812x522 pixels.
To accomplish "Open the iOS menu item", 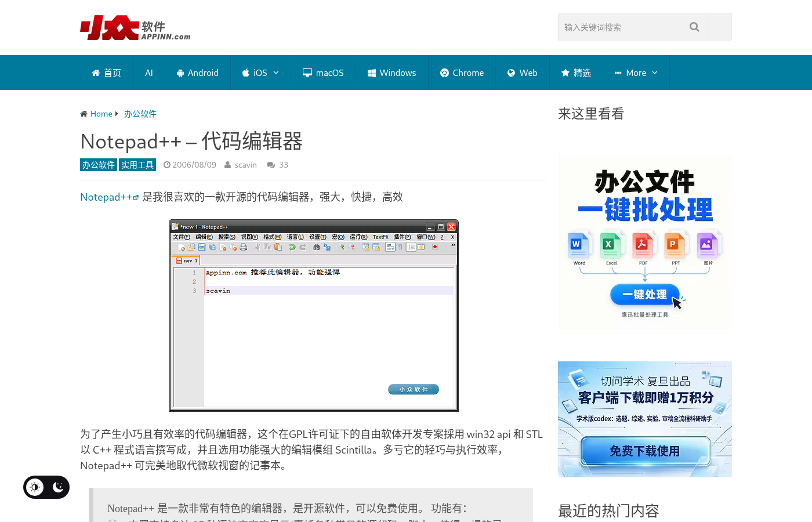I will click(x=260, y=72).
